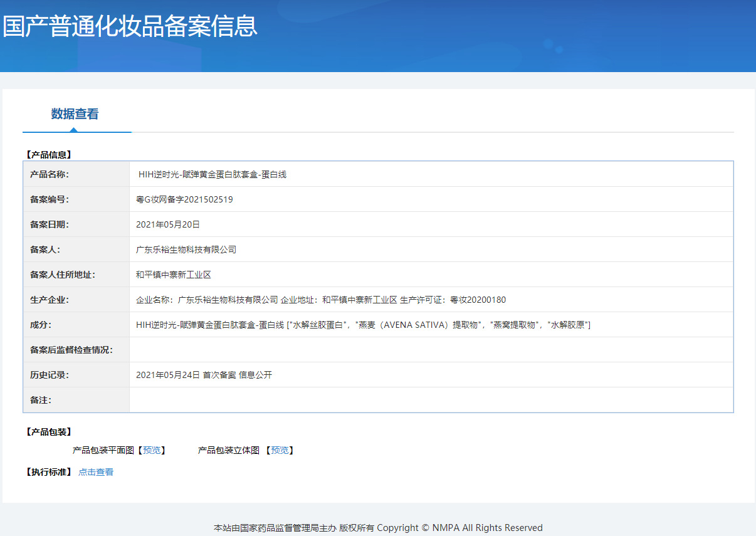Click the 成分 ingredients list text
Image resolution: width=756 pixels, height=536 pixels.
pyautogui.click(x=363, y=325)
